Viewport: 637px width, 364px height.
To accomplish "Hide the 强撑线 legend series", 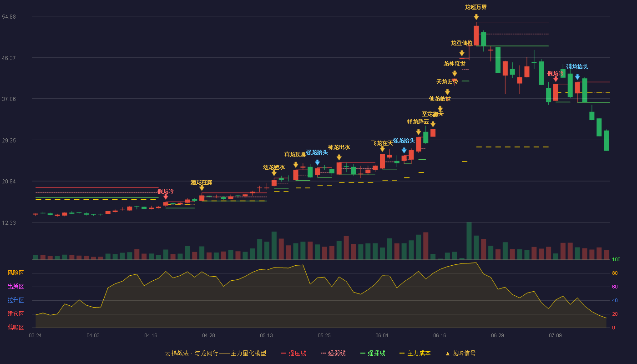I will click(373, 353).
